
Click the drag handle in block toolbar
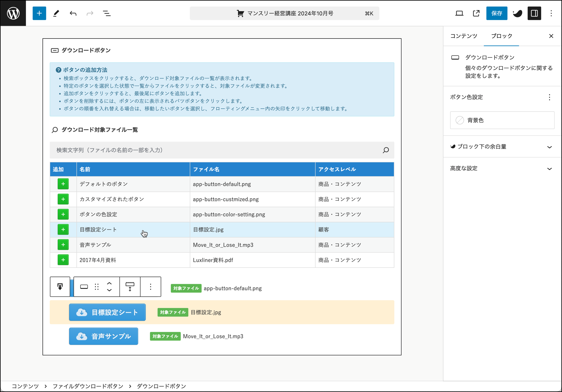tap(97, 287)
